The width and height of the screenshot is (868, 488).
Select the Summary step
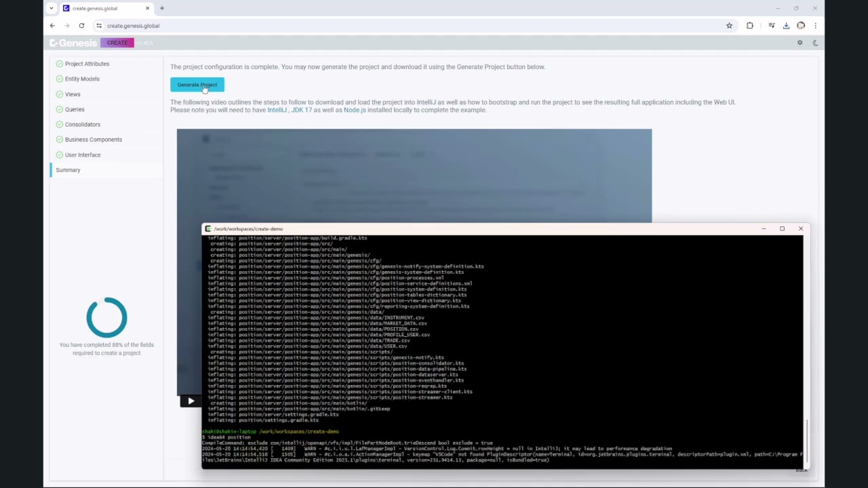106,170
